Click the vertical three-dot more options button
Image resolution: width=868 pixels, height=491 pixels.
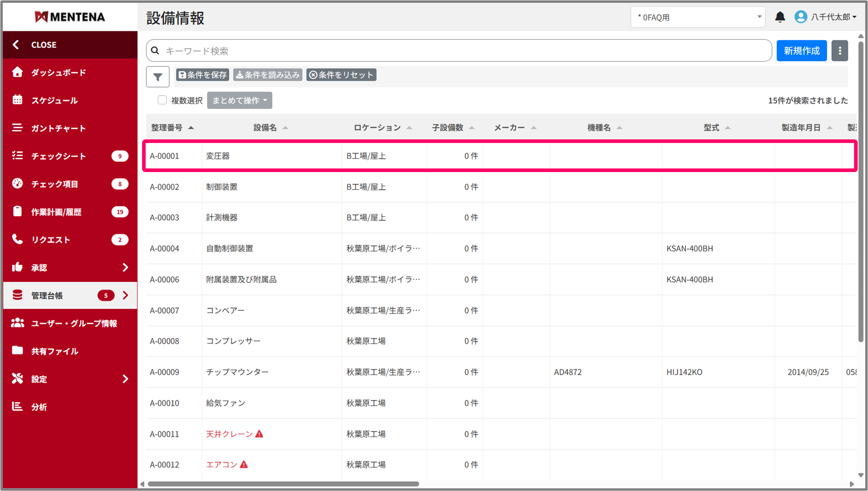tap(840, 51)
